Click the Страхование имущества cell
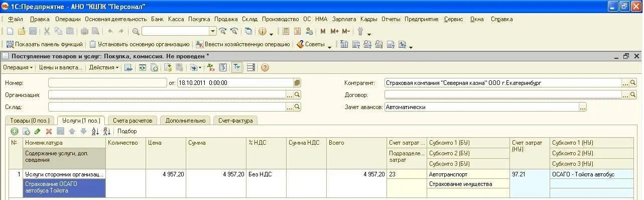 (x=468, y=184)
